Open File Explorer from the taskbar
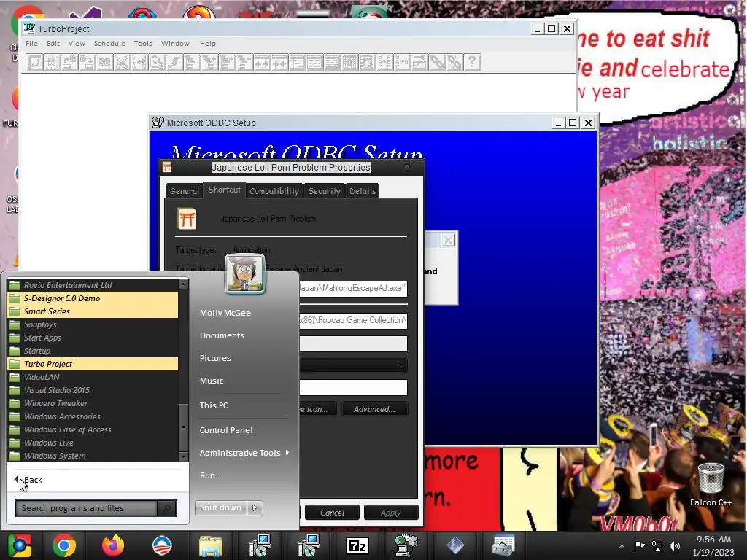This screenshot has width=747, height=560. tap(211, 545)
